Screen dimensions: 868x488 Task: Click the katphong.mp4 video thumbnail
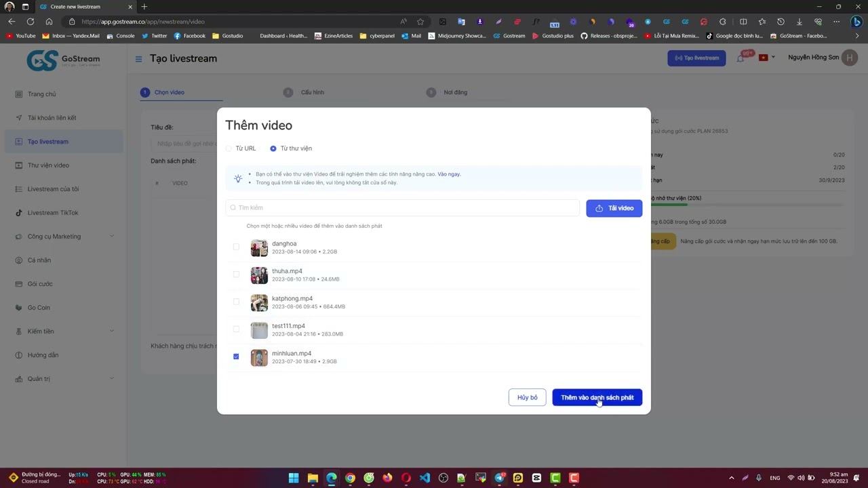click(259, 302)
